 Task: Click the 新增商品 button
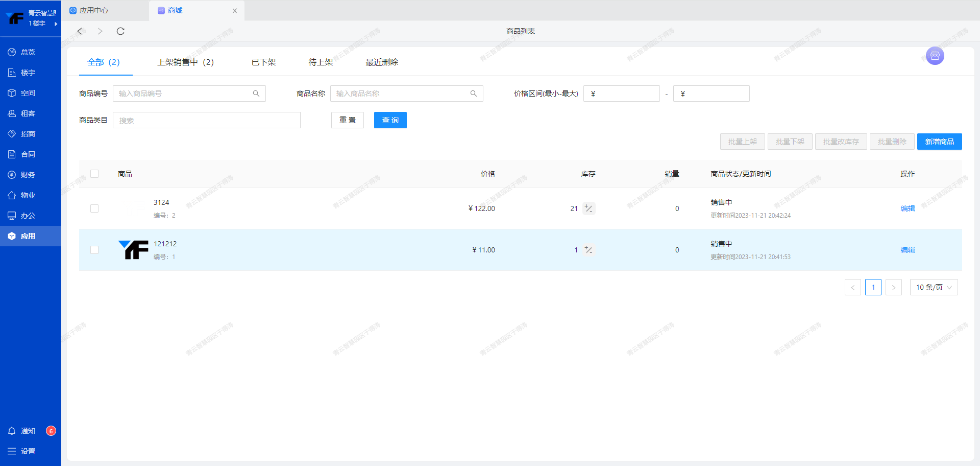939,142
